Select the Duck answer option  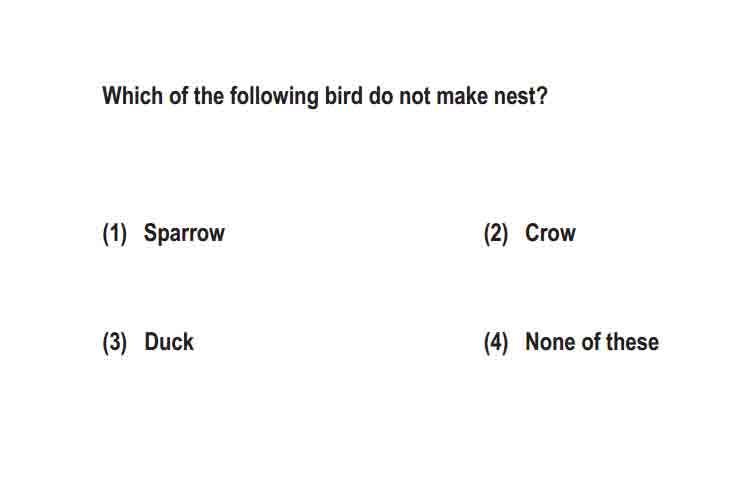pos(169,342)
